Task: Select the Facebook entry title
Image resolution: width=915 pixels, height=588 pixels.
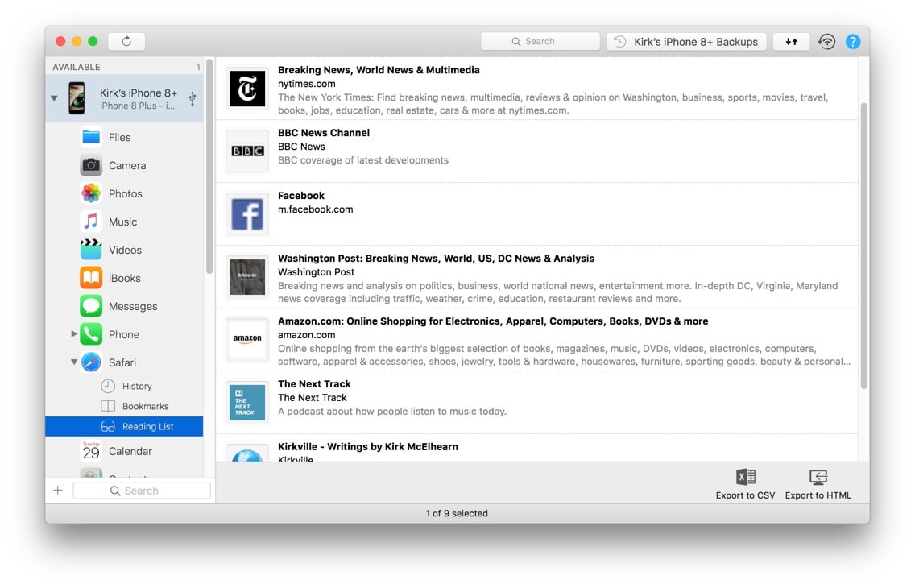Action: click(301, 196)
